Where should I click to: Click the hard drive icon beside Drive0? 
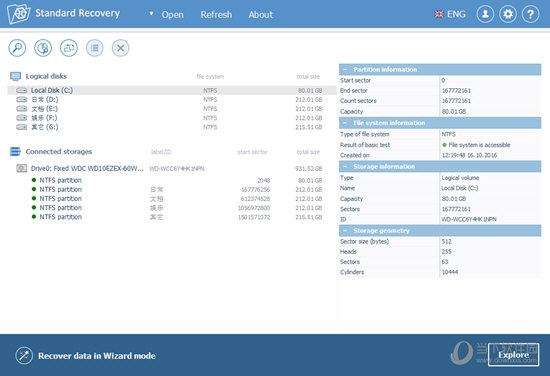(21, 168)
